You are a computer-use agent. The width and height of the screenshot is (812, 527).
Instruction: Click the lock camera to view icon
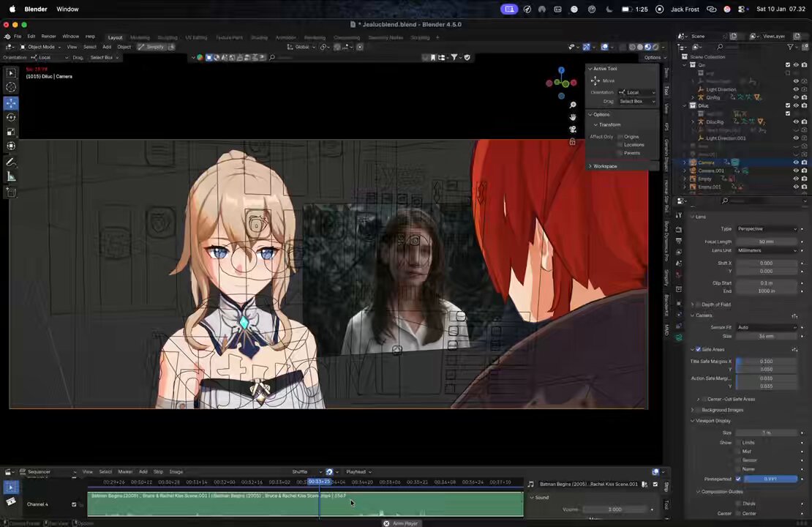click(573, 141)
